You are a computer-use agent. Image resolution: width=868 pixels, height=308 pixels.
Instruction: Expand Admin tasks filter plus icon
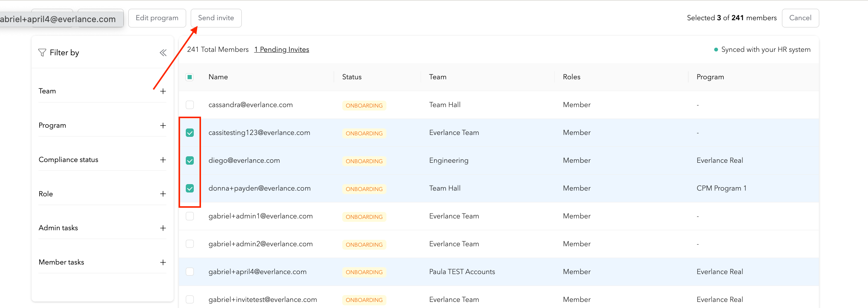tap(163, 228)
